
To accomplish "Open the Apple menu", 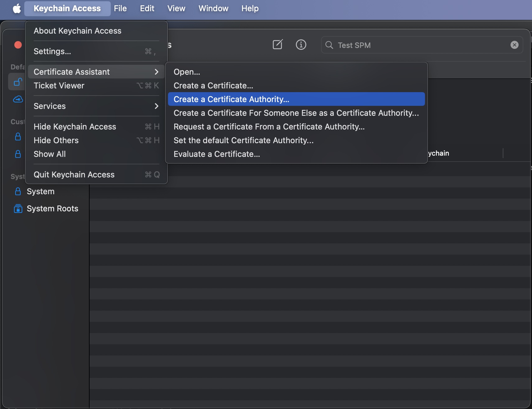I will pyautogui.click(x=17, y=8).
